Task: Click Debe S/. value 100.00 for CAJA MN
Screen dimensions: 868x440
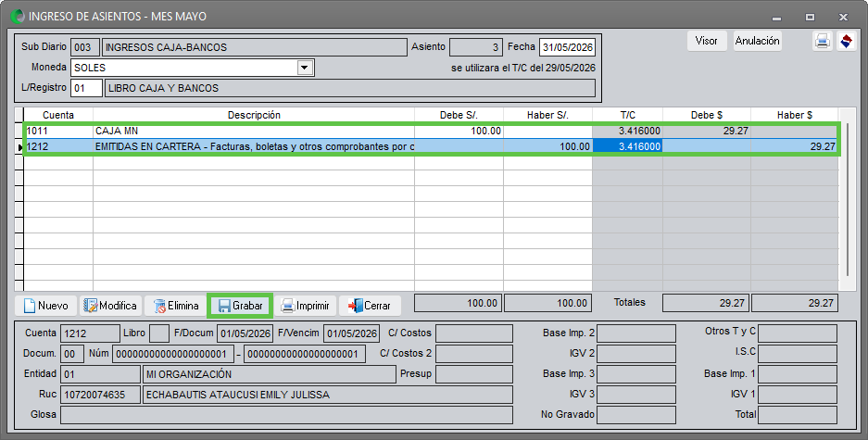Action: (459, 132)
